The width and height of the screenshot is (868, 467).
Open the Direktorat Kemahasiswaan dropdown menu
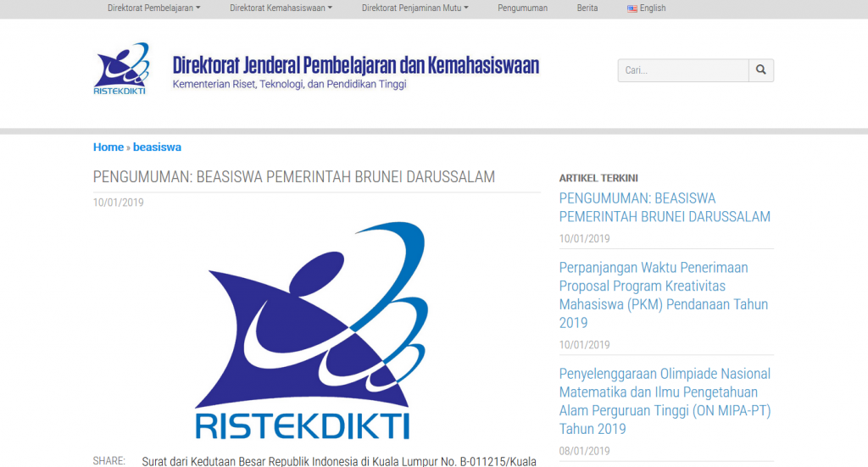[x=281, y=8]
